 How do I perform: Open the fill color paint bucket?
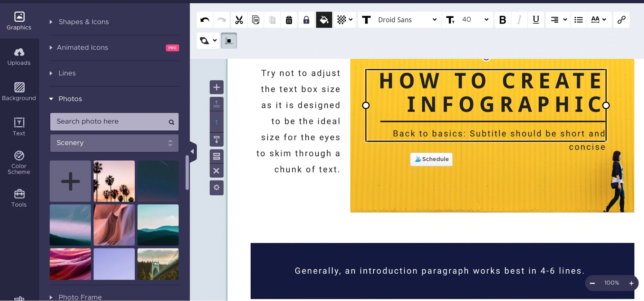324,20
